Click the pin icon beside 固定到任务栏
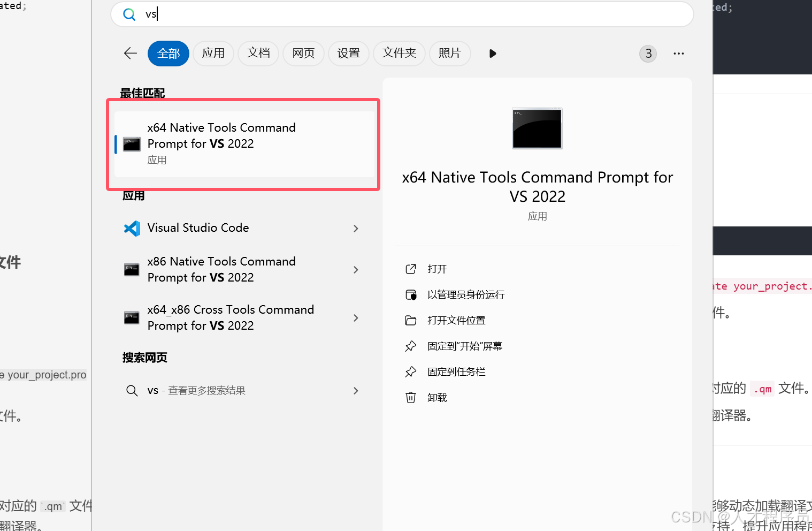Viewport: 812px width, 531px height. tap(411, 371)
